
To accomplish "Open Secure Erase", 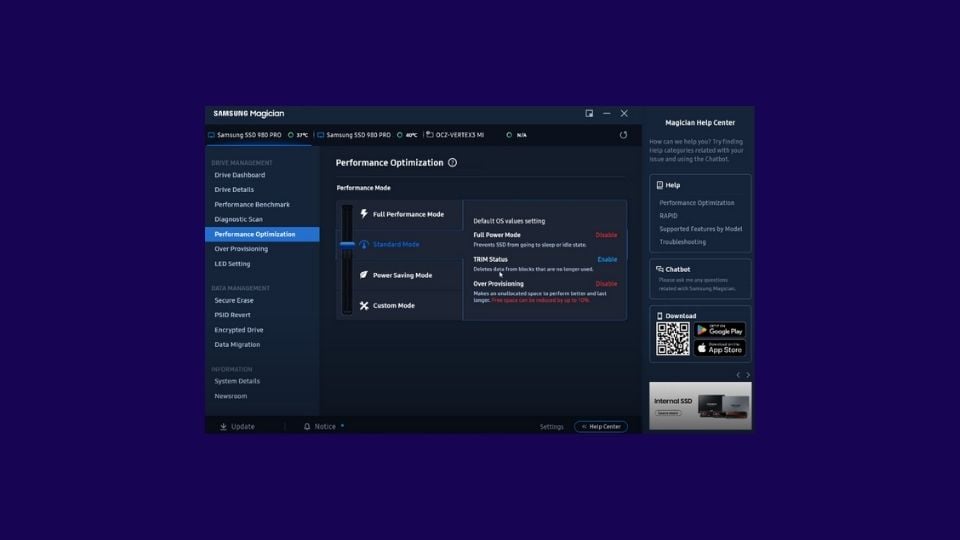I will [x=234, y=301].
